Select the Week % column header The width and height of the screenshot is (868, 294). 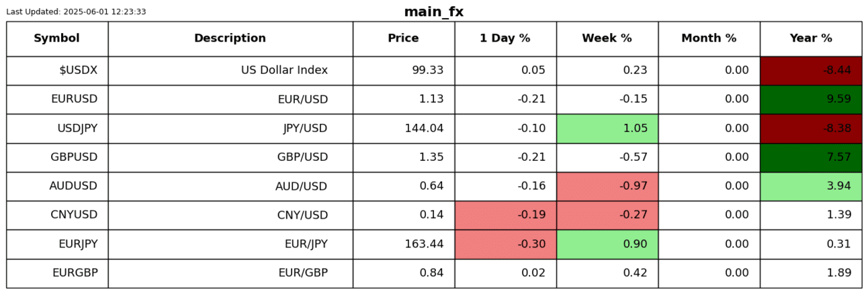607,38
